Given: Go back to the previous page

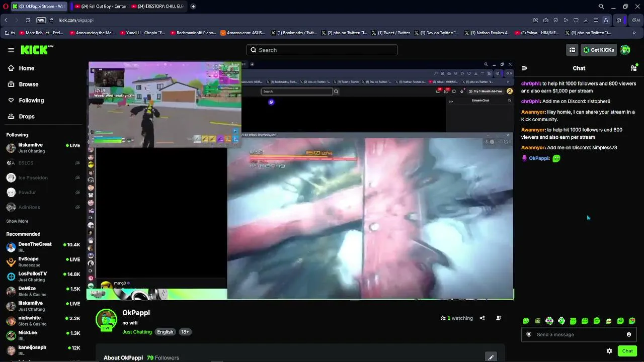Looking at the screenshot, I should (x=6, y=20).
